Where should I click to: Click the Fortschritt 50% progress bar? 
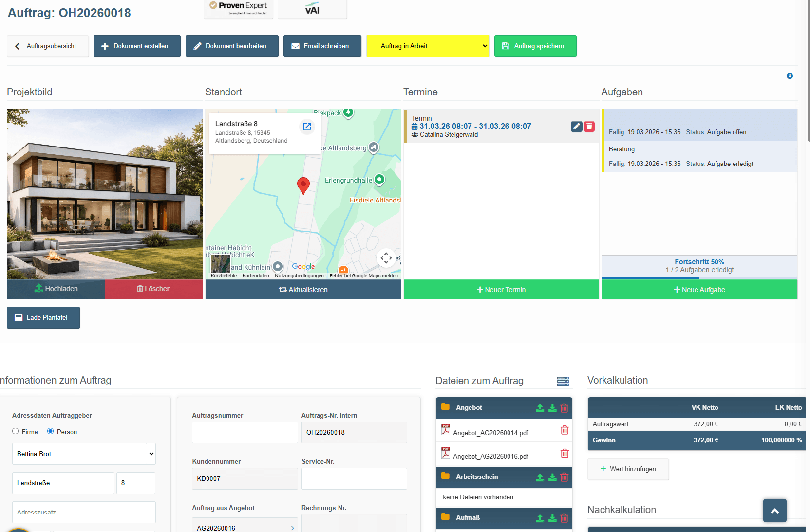pos(699,278)
